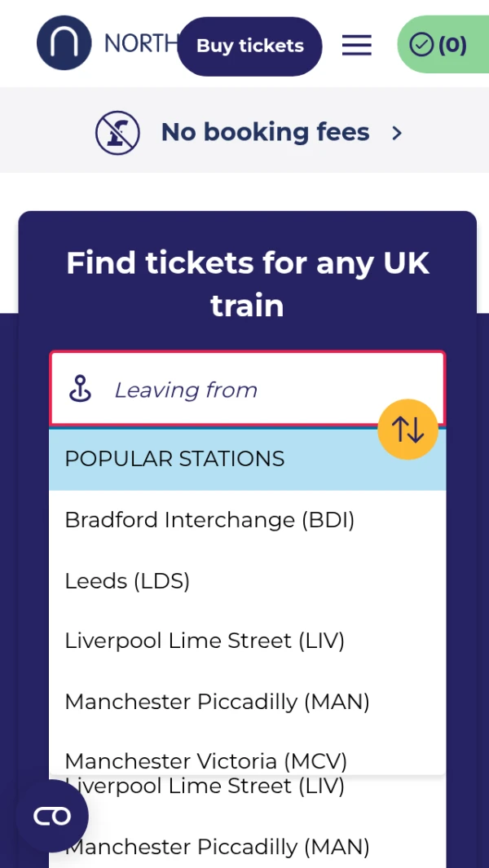Click the no booking fees crossed-out icon
Viewport: 489px width, 868px height.
pos(117,132)
